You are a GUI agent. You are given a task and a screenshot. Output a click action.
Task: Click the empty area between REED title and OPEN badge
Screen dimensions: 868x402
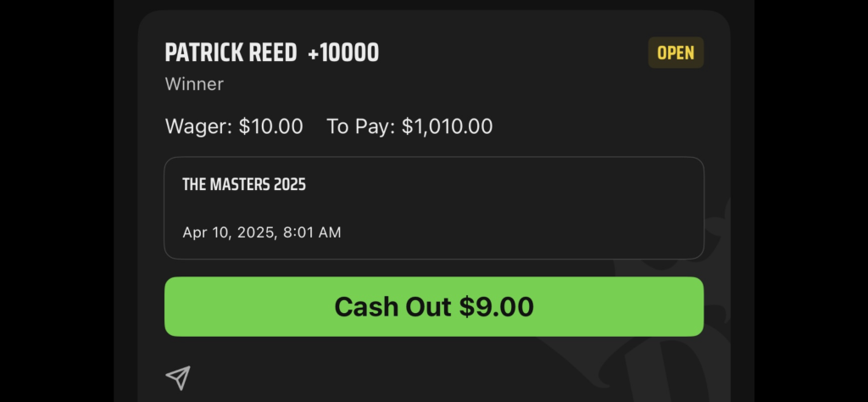point(514,53)
